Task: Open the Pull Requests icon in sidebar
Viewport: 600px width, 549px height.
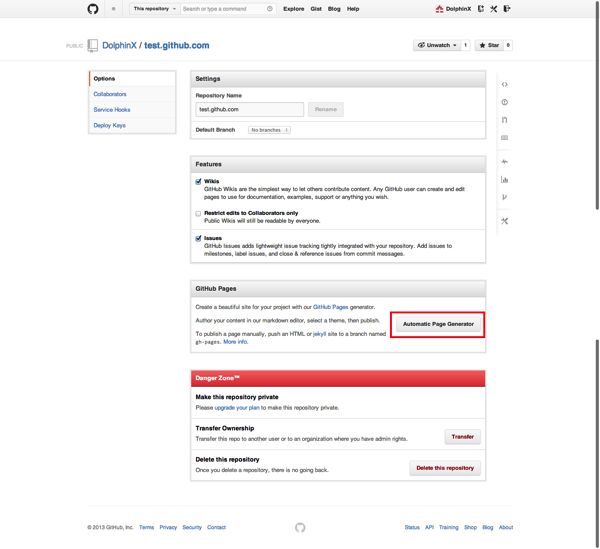Action: click(504, 120)
